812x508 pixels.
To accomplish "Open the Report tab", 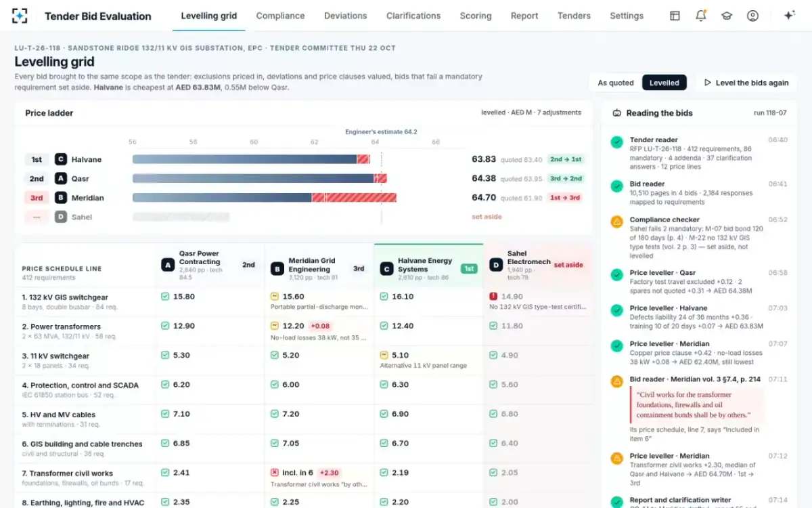I will coord(524,16).
